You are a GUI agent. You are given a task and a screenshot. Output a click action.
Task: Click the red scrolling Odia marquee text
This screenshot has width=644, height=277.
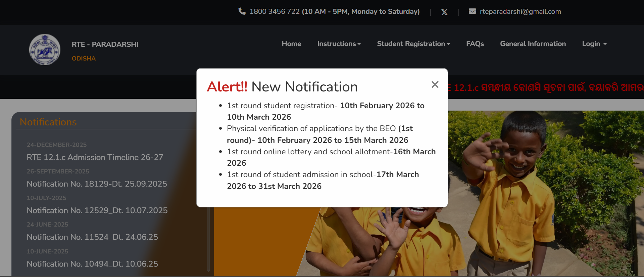[545, 88]
